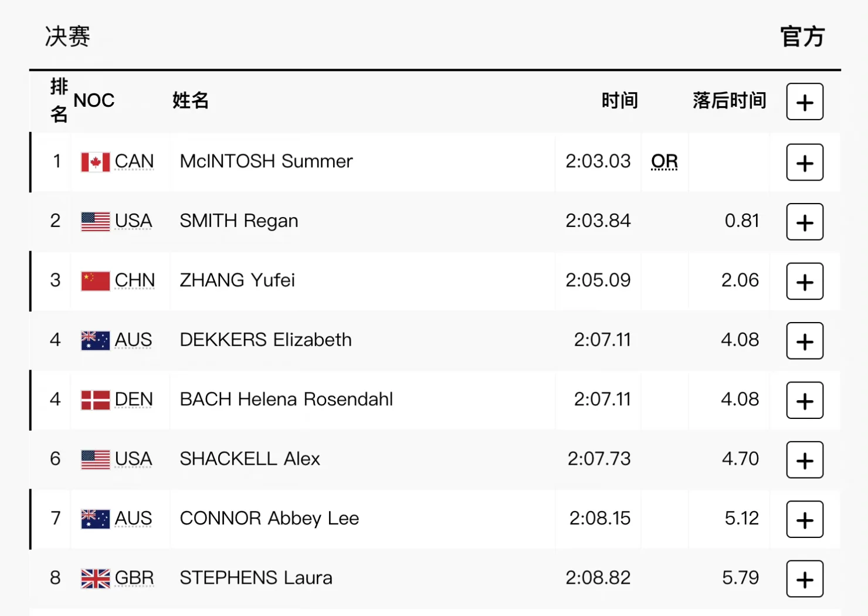Viewport: 868px width, 616px height.
Task: Expand BACH Helena Rosendahl's row details
Action: (x=805, y=401)
